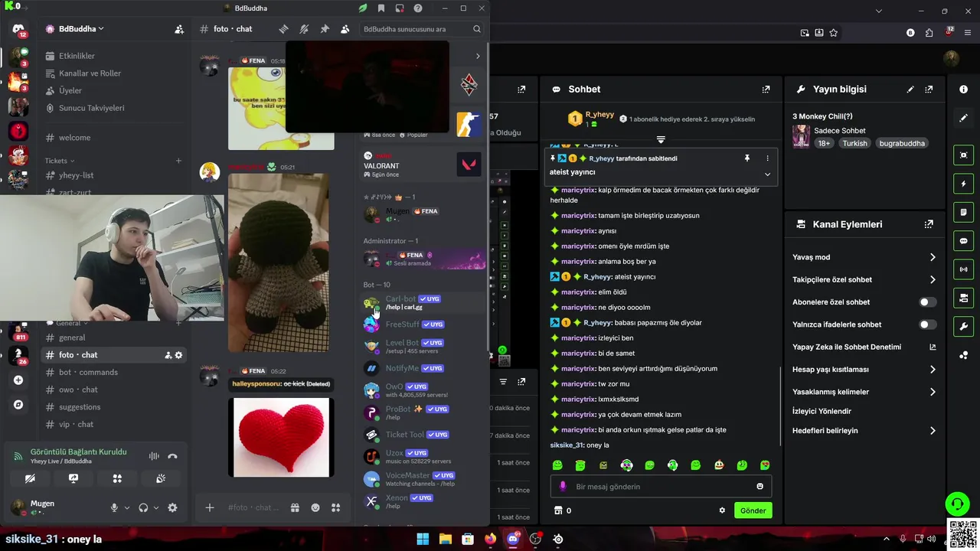
Task: Deafen the Discord headphones
Action: (143, 507)
